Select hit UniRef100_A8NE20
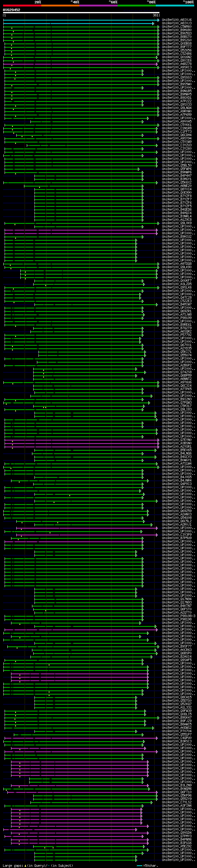Image resolution: width=197 pixels, height=868 pixels. coord(177,186)
